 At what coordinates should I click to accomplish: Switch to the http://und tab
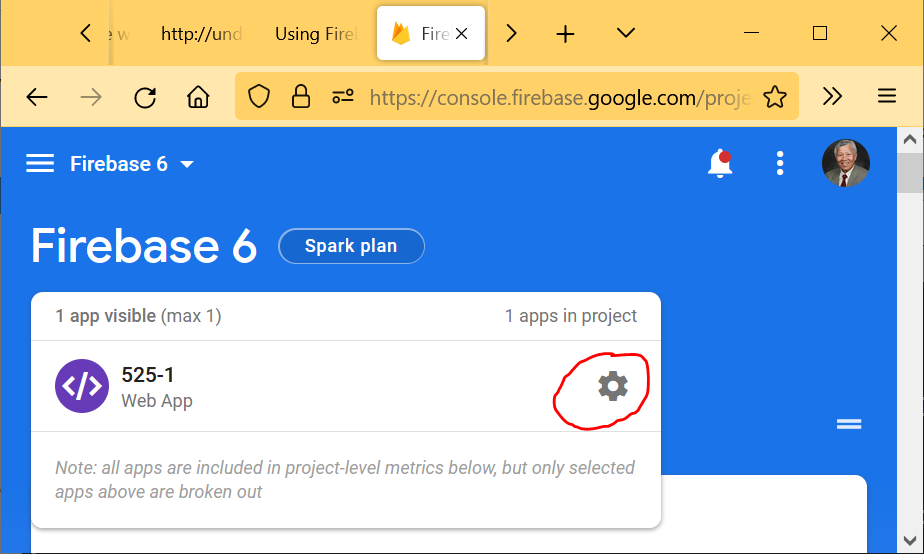coord(201,34)
